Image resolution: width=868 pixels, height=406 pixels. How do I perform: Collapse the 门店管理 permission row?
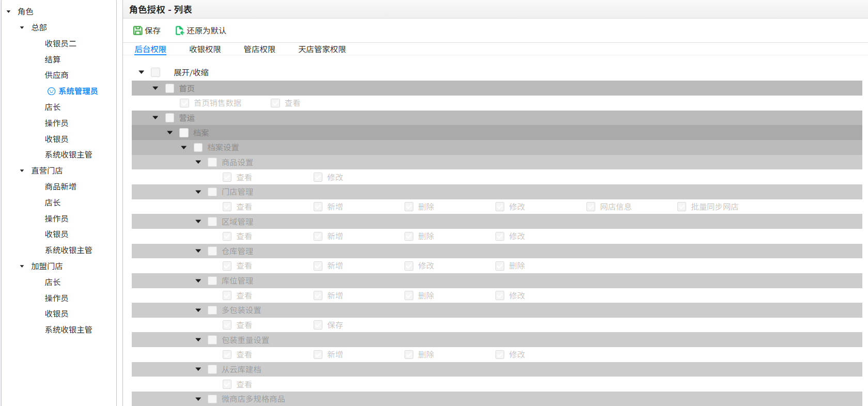198,192
